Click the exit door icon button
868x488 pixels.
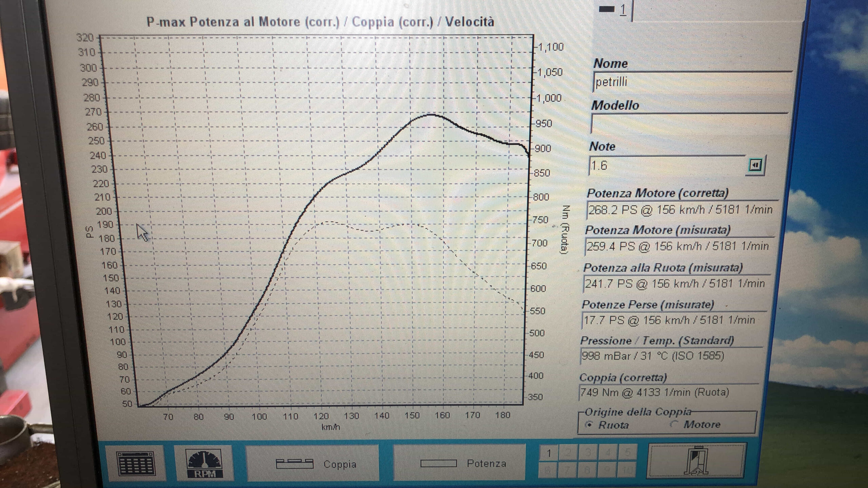point(696,461)
